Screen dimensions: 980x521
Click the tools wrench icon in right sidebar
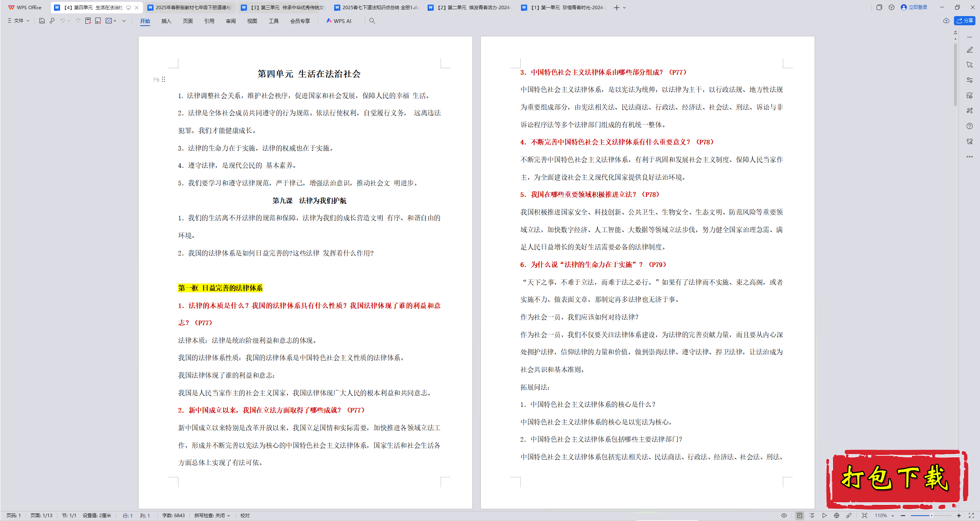click(970, 111)
